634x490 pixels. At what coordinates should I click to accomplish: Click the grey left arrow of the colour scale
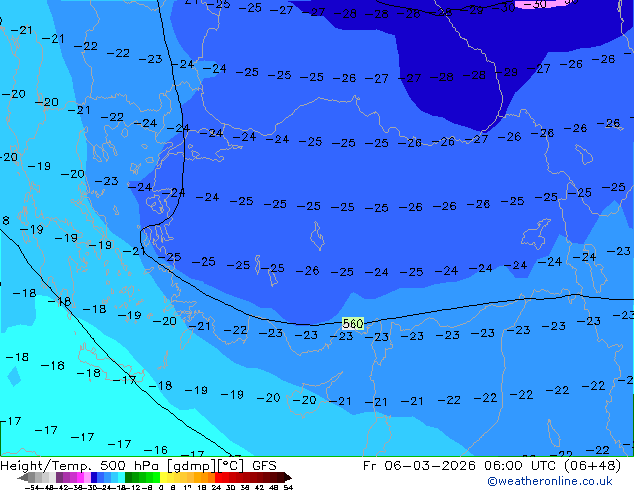point(23,478)
